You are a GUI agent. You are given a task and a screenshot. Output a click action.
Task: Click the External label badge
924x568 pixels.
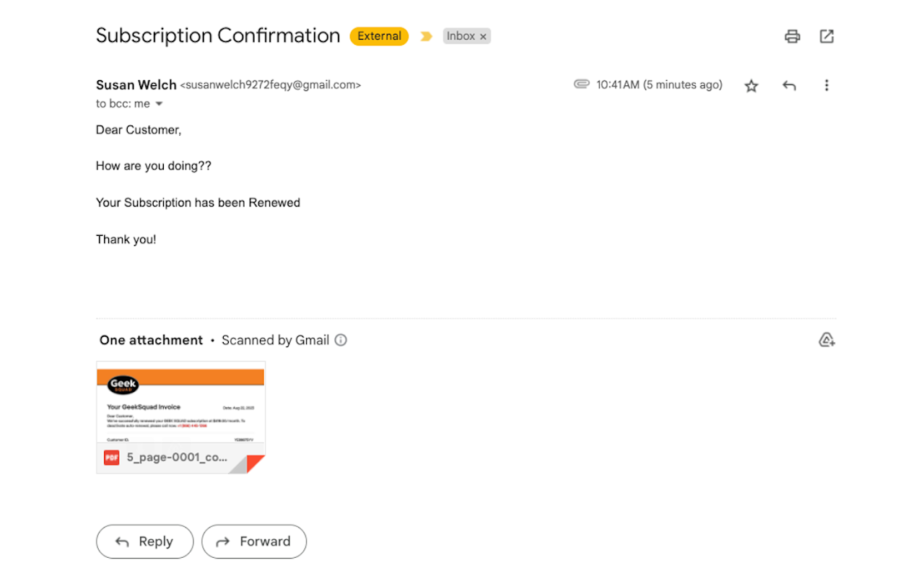pyautogui.click(x=378, y=35)
